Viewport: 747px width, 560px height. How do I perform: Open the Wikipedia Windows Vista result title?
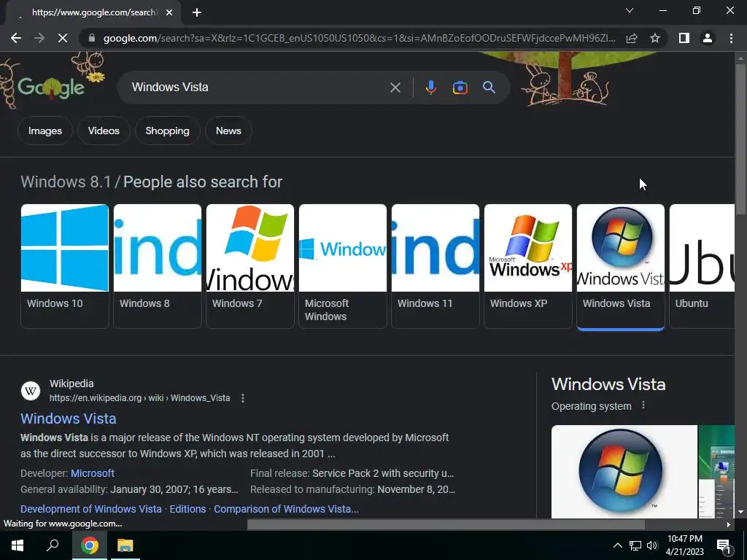(68, 419)
